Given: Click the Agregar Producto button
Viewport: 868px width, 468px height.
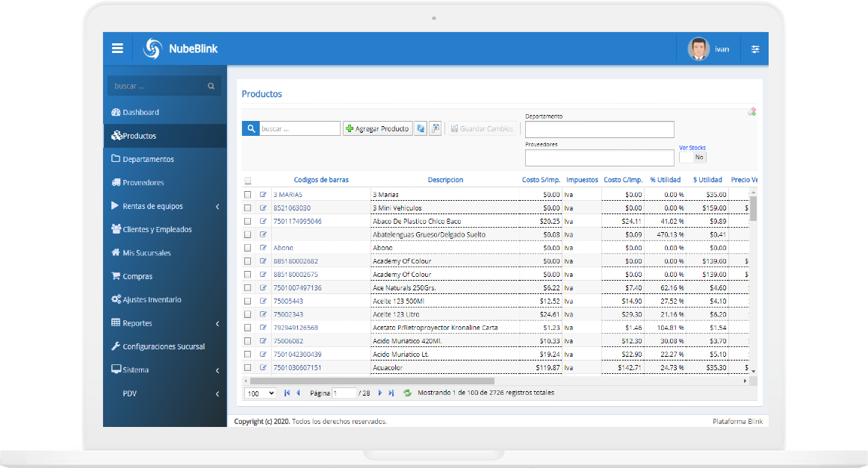Looking at the screenshot, I should [377, 128].
